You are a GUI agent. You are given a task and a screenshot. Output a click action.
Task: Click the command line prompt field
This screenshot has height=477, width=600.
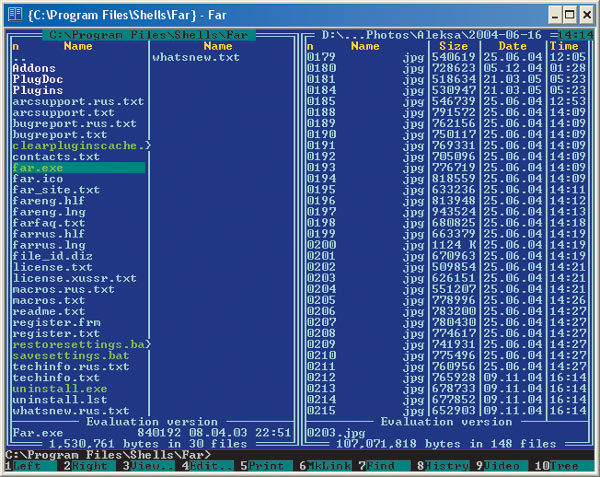click(x=300, y=454)
